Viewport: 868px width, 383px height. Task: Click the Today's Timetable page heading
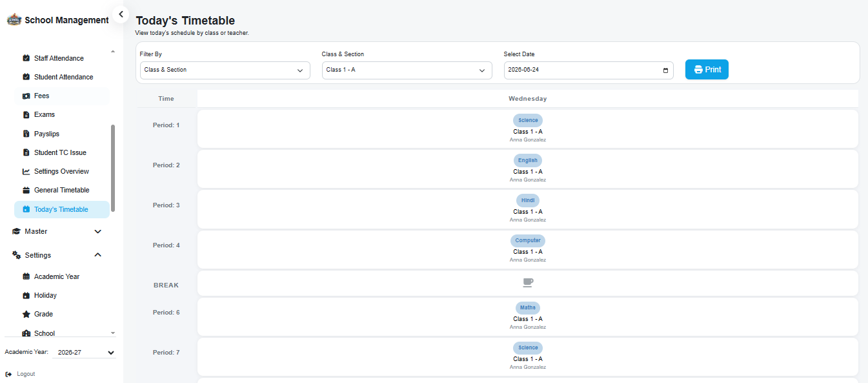185,21
